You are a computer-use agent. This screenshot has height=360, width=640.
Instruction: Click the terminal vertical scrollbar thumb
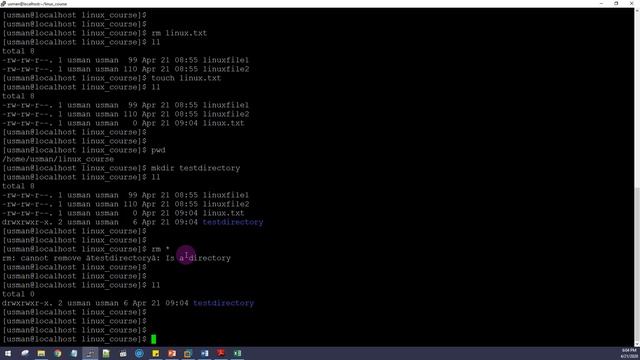(637, 263)
